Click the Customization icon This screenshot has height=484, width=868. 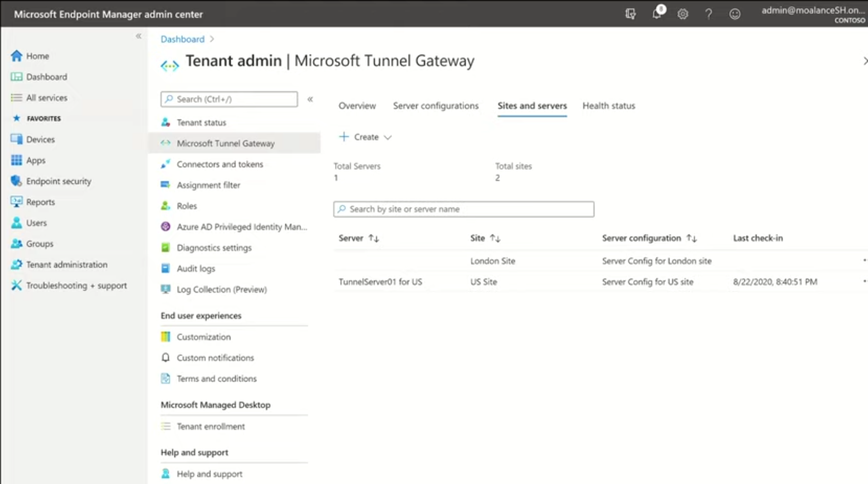tap(165, 337)
